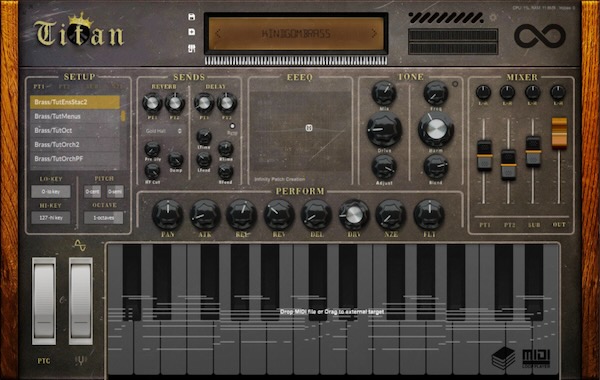
Task: Click the KINGDOMBRASS preset name display
Action: tap(296, 34)
